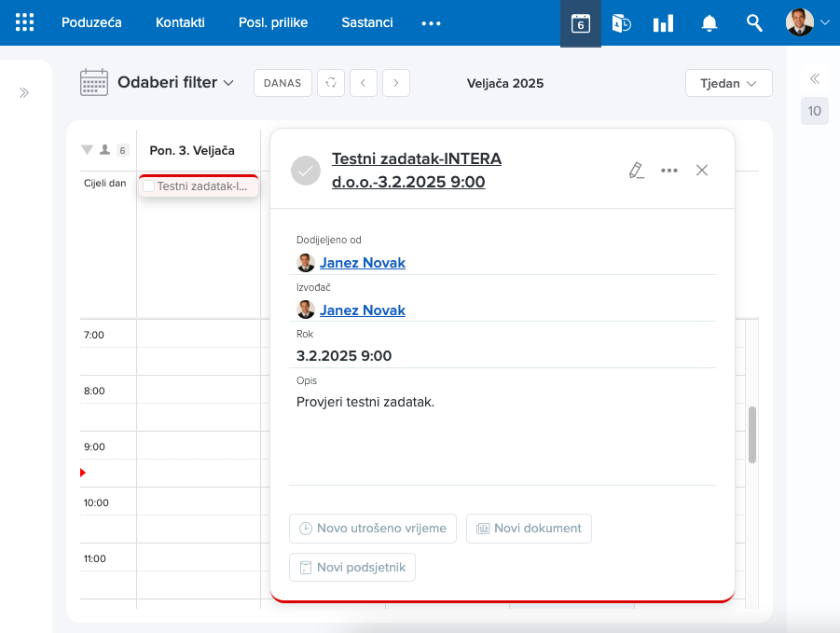
Task: Expand the left sidebar panel
Action: coord(24,93)
